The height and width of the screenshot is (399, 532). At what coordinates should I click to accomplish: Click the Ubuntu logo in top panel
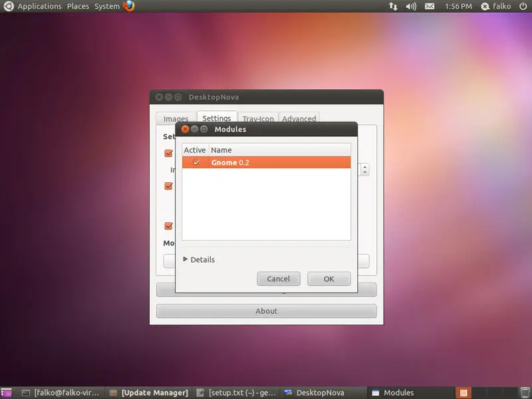(8, 6)
